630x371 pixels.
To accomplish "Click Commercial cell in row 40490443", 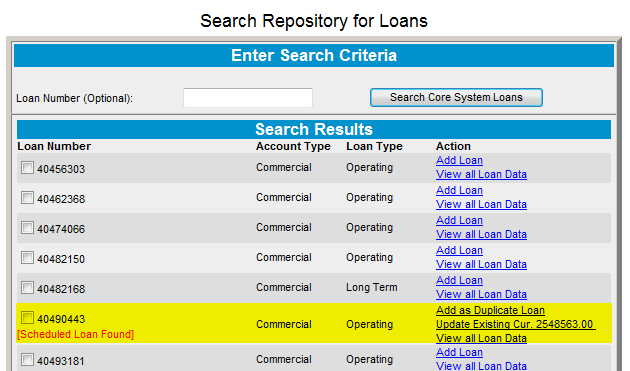I will coord(284,324).
